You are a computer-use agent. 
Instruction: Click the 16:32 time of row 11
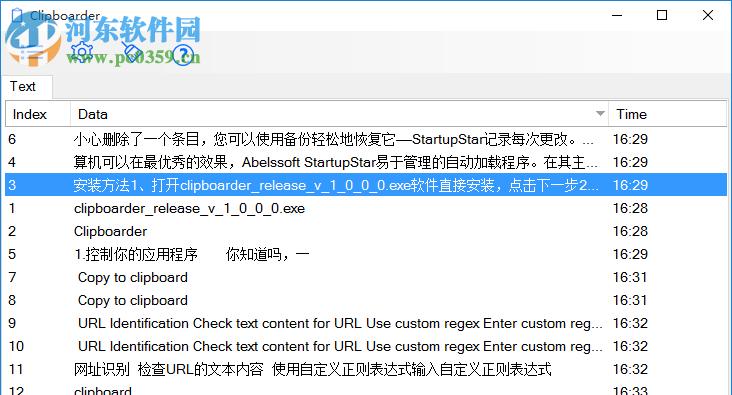pyautogui.click(x=630, y=369)
